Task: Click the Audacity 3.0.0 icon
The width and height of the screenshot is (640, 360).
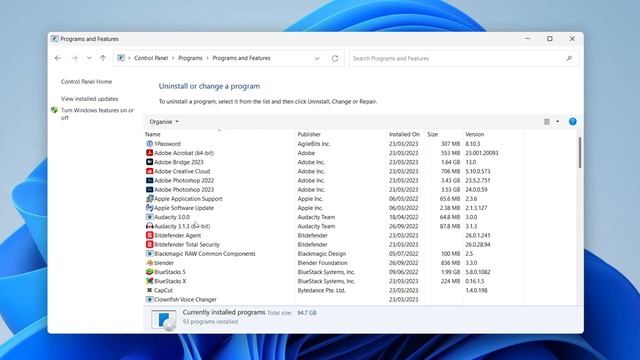Action: coord(149,217)
